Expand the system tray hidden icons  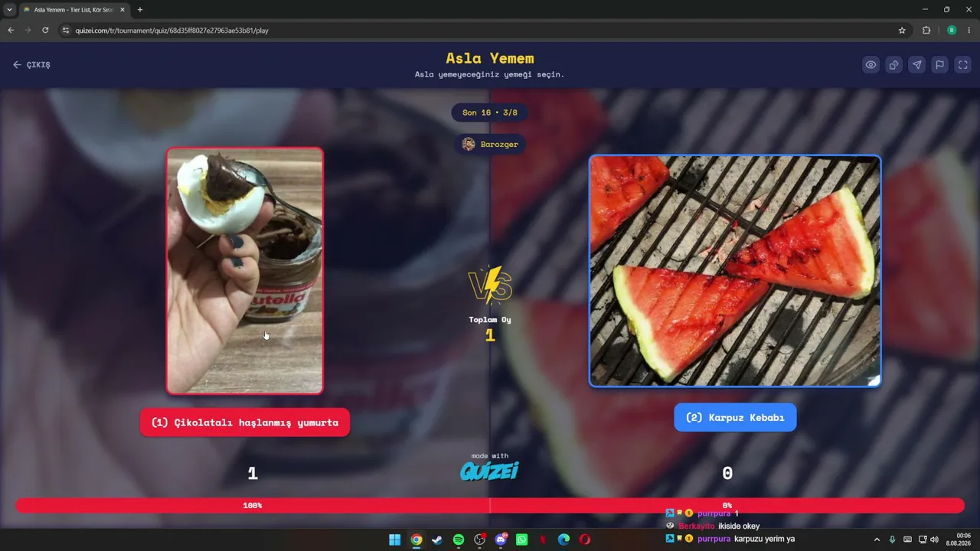[x=877, y=540]
